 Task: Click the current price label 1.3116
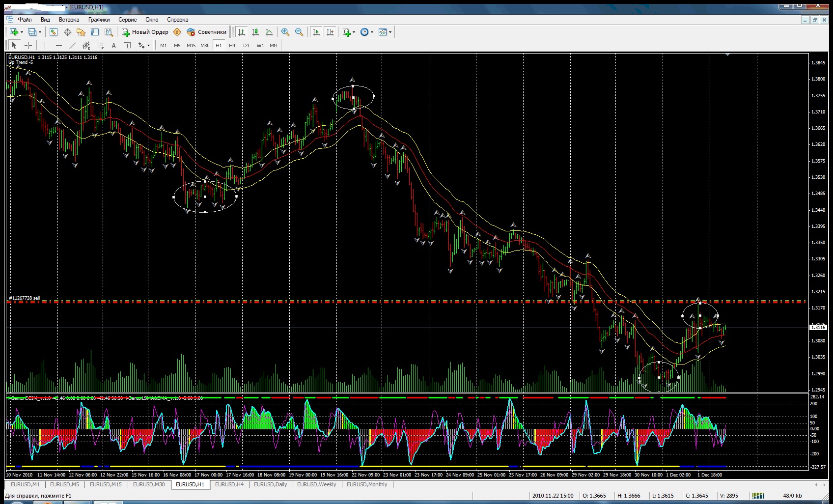818,327
